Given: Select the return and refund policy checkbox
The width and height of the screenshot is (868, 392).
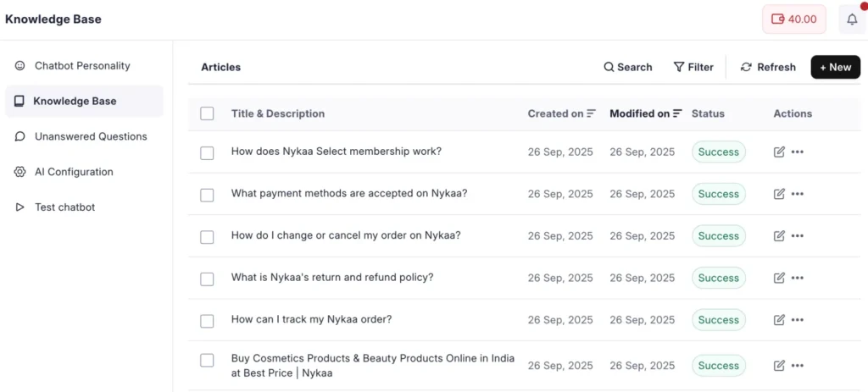Looking at the screenshot, I should click(207, 279).
